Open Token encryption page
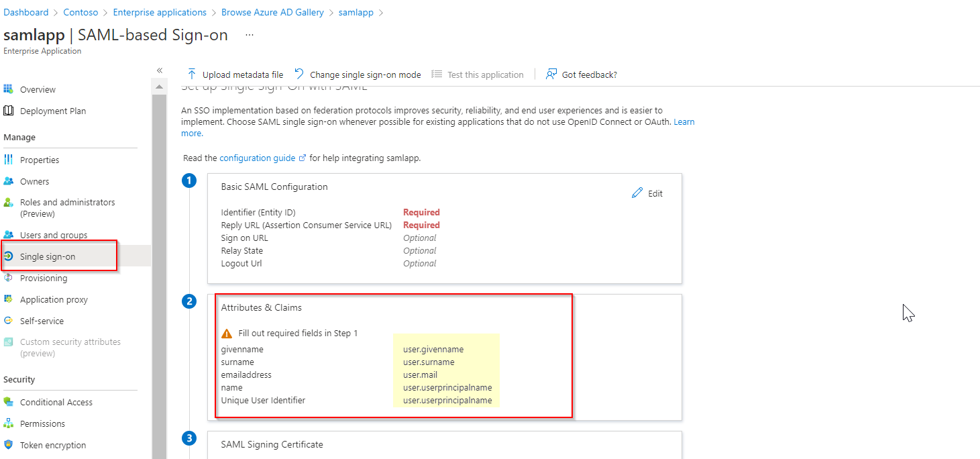 [x=53, y=445]
